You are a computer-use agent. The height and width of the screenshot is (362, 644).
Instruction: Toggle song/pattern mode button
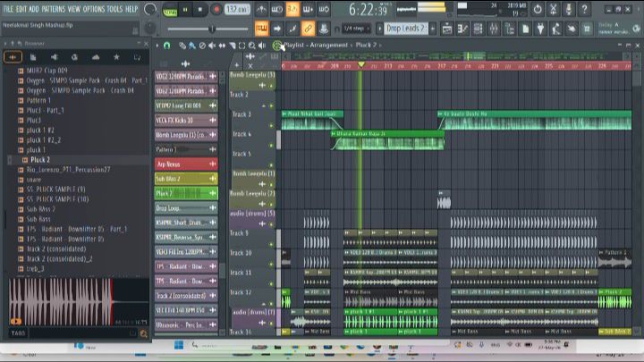[x=170, y=10]
